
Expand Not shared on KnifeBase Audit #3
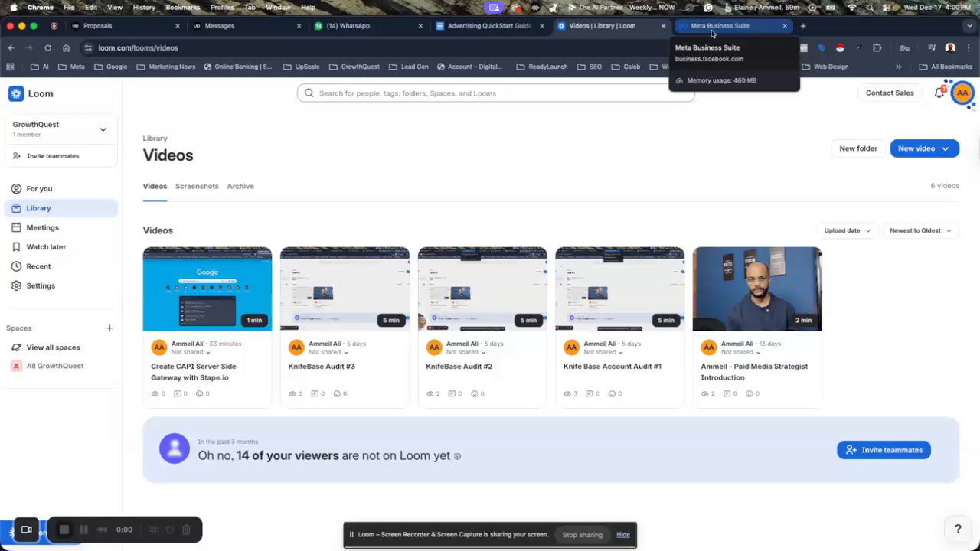pyautogui.click(x=328, y=352)
